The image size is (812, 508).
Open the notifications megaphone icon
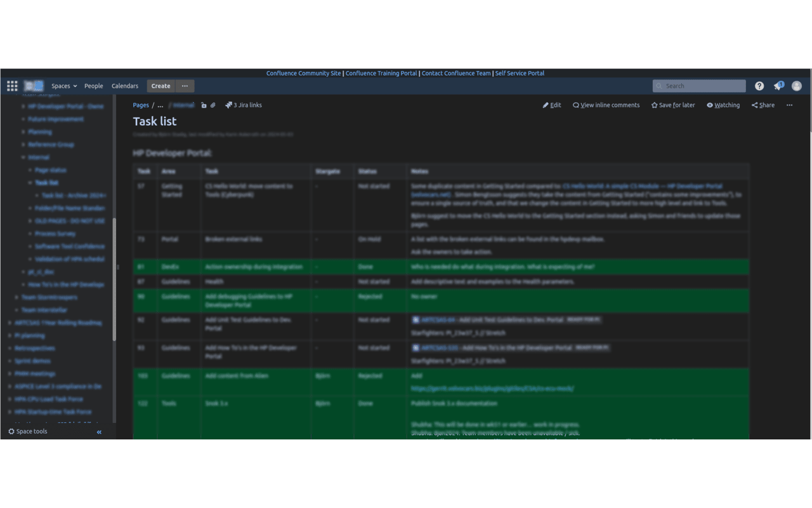click(x=778, y=86)
